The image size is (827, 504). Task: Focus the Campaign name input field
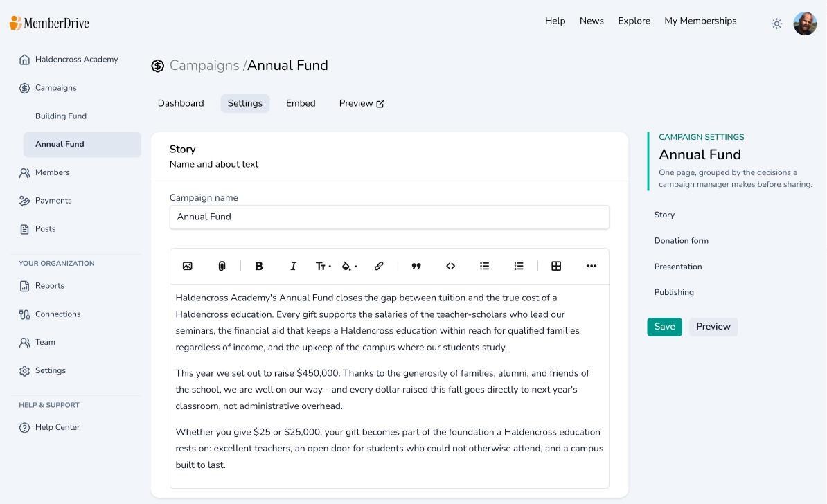pos(389,217)
